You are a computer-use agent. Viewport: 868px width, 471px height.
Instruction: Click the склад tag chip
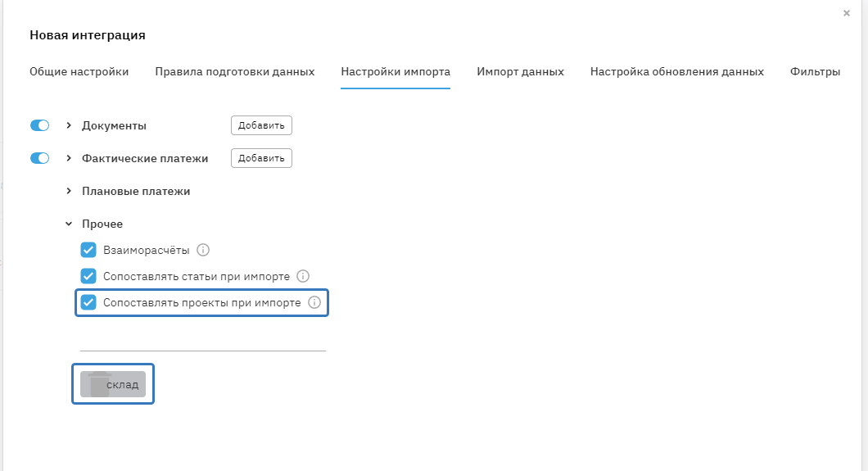[114, 384]
